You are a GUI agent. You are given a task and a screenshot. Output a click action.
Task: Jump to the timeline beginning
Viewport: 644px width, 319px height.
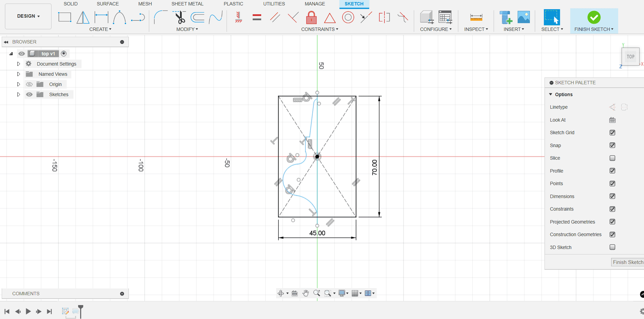click(x=7, y=311)
